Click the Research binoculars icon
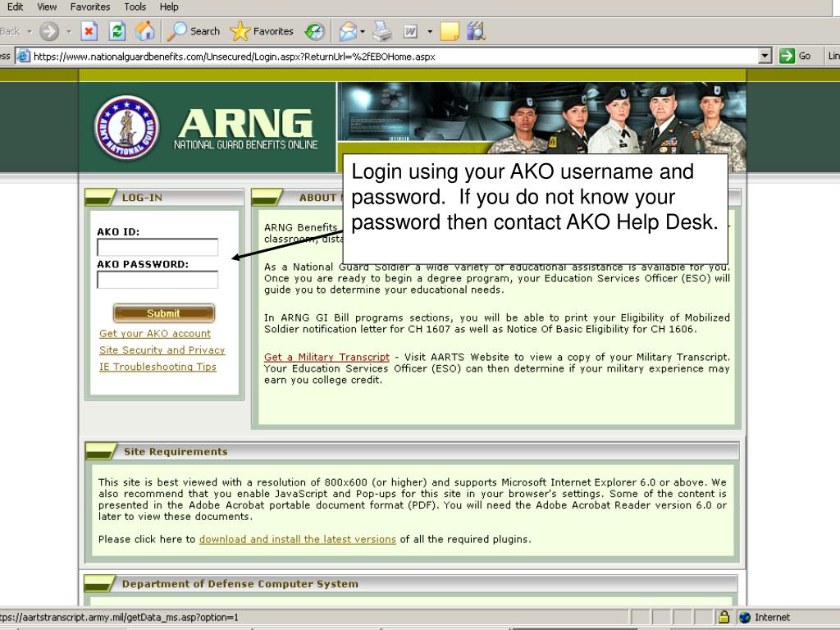The width and height of the screenshot is (840, 630). click(476, 32)
